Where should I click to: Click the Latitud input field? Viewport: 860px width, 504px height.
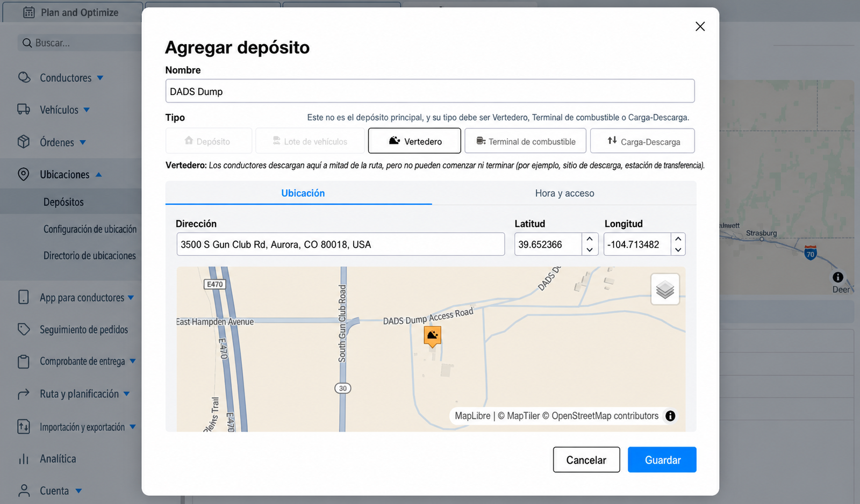(548, 244)
